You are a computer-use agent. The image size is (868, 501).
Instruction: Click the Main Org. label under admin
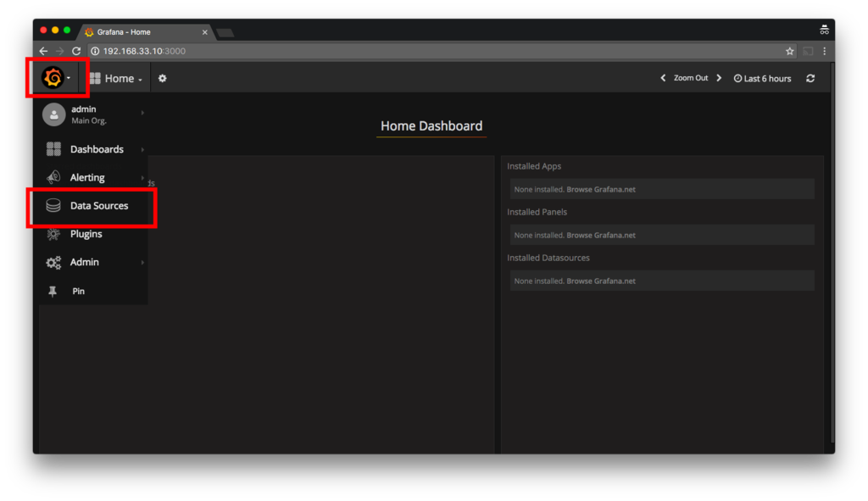coord(88,120)
